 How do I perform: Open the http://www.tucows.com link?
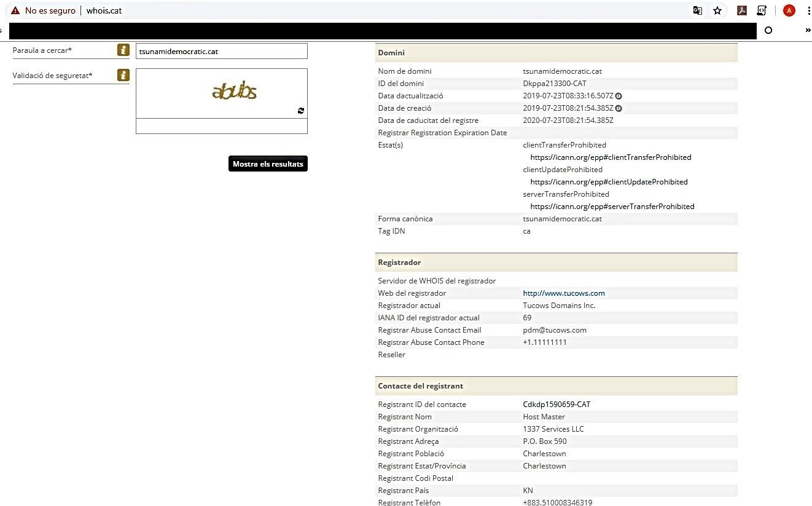(x=564, y=293)
